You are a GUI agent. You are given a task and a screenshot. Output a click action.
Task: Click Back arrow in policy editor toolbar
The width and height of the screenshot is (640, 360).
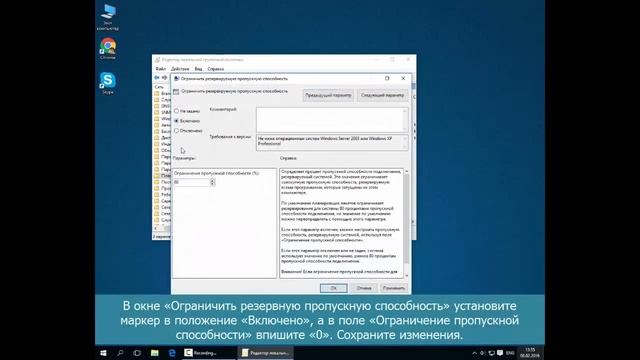(157, 78)
